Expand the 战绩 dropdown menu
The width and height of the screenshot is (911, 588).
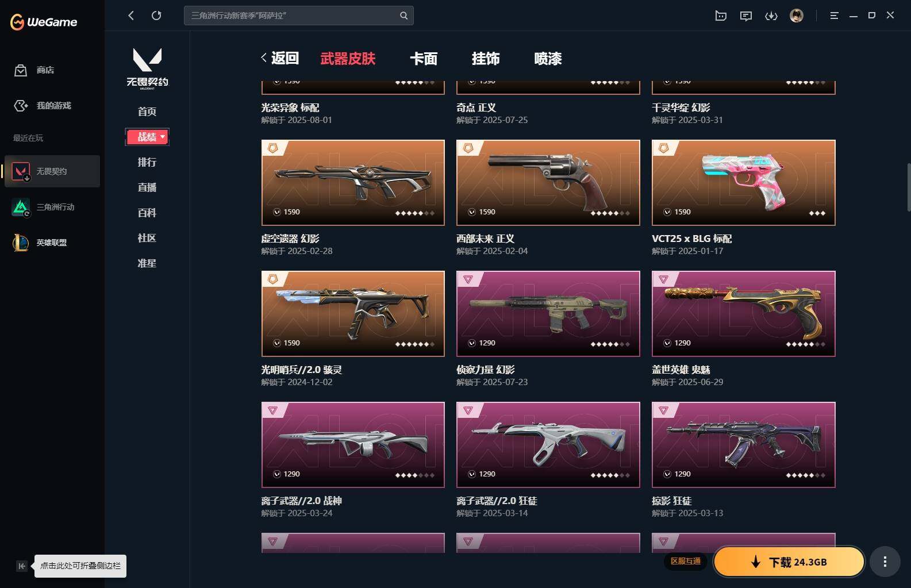(147, 137)
